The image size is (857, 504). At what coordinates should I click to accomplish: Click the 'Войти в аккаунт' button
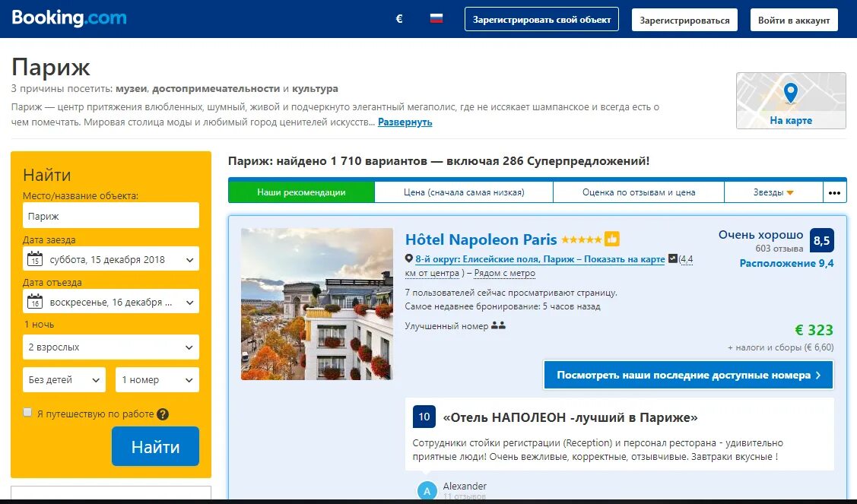(x=794, y=20)
